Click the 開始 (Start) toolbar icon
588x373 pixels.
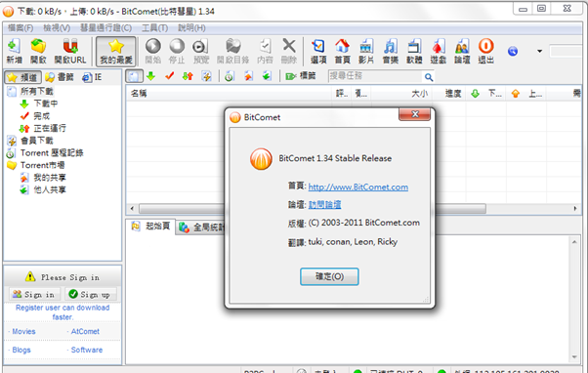(x=153, y=51)
